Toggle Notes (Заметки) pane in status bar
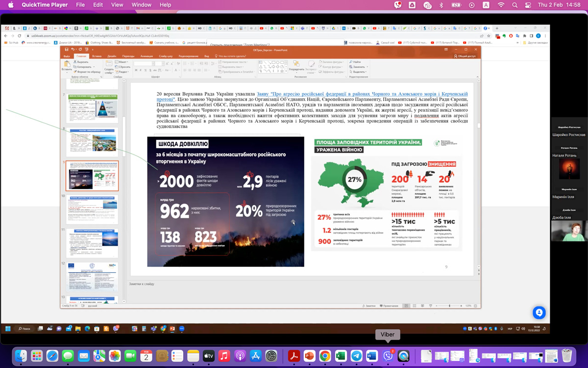Viewport: 588px width, 368px height. [x=369, y=306]
